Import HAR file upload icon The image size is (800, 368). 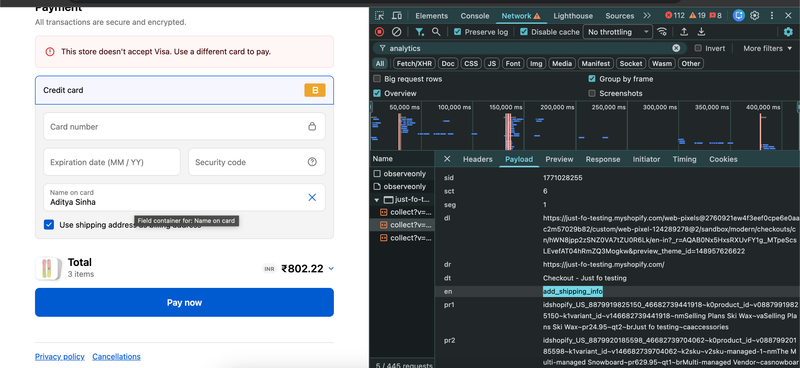tap(684, 32)
